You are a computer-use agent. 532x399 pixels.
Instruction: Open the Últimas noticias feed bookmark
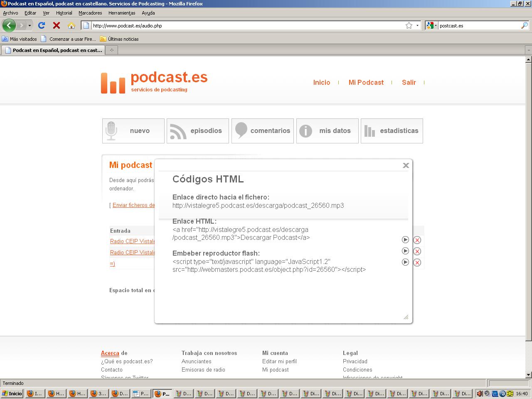[x=119, y=39]
